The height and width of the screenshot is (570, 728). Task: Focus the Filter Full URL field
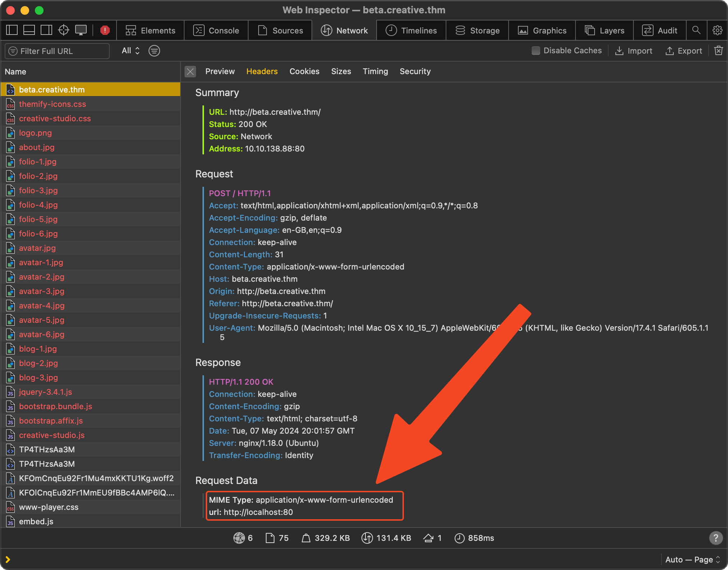(58, 51)
